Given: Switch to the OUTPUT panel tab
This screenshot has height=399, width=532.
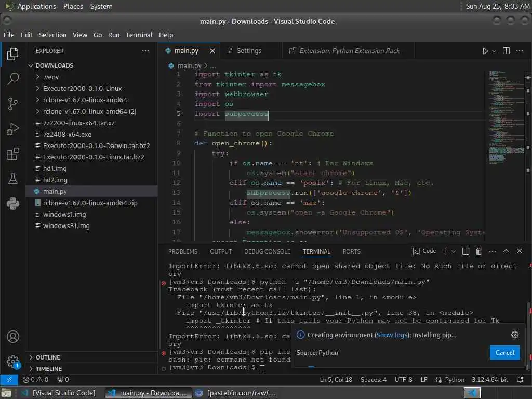Looking at the screenshot, I should [221, 251].
